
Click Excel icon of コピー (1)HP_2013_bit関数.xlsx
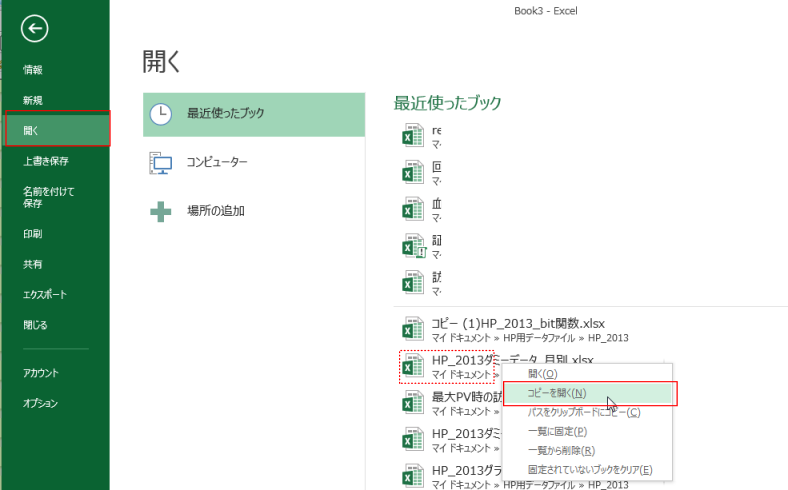tap(413, 329)
